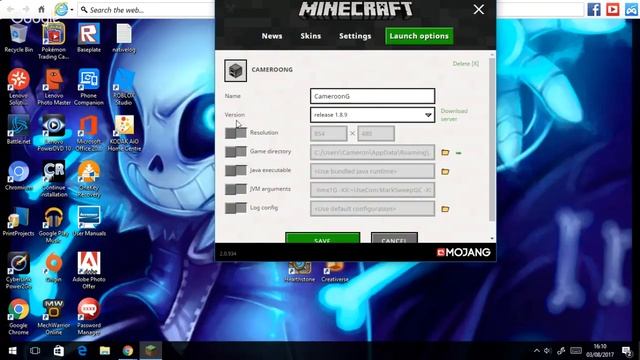The height and width of the screenshot is (360, 640).
Task: Open Google Chrome desktop icon
Action: coord(18,317)
